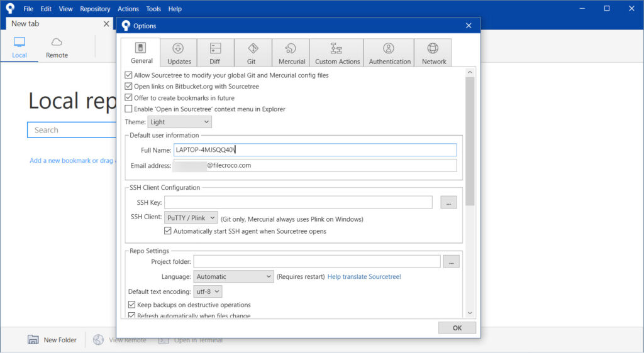Toggle Refresh automatically when files change

131,315
